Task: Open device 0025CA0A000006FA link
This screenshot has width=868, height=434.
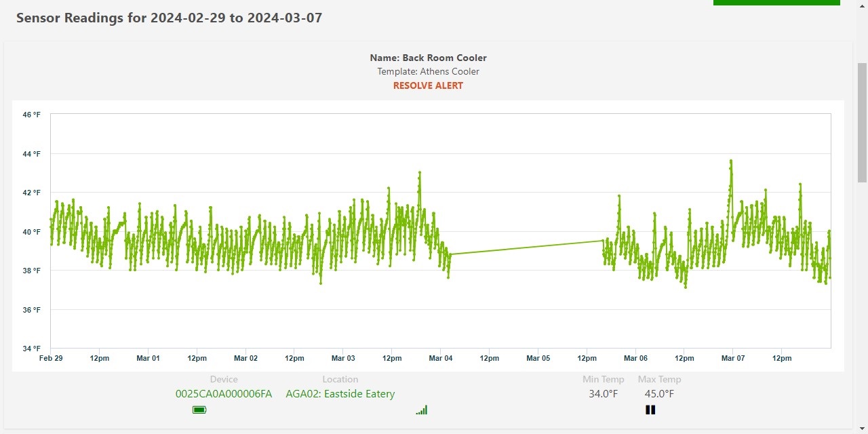Action: (x=224, y=394)
